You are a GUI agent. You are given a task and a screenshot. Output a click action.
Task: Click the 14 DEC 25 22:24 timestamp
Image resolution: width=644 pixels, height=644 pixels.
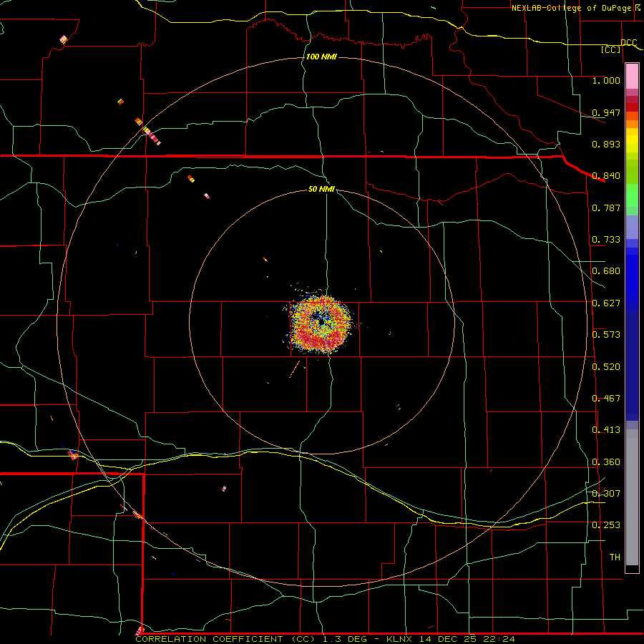click(467, 639)
